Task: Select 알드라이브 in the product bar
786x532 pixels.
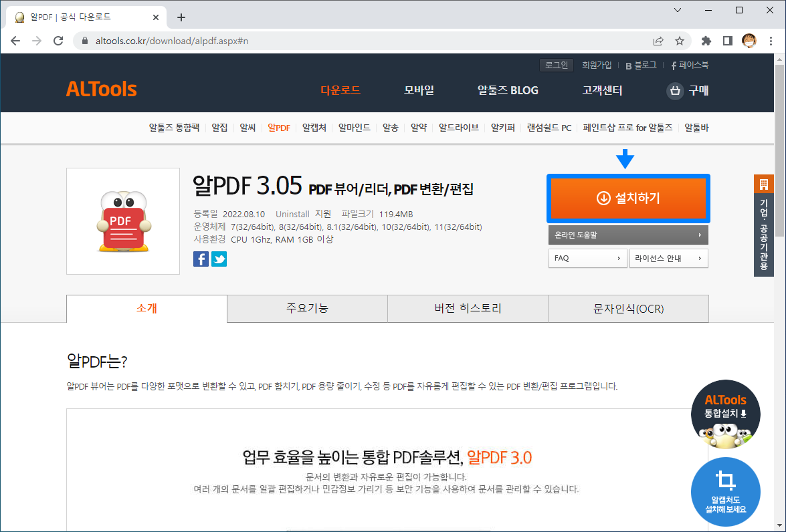Action: (459, 128)
